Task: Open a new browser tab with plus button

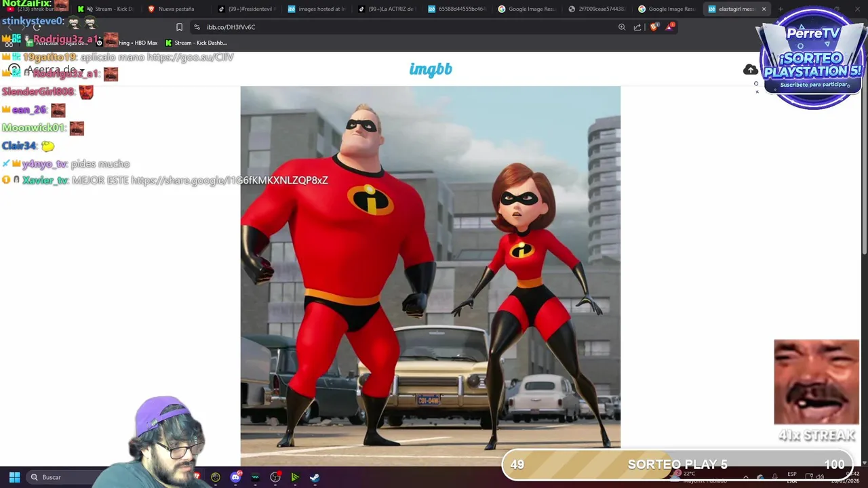Action: coord(781,9)
